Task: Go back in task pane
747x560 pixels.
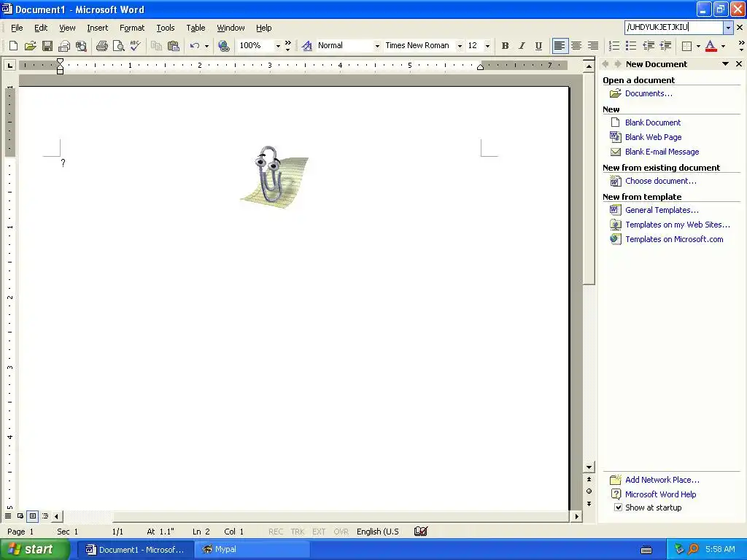Action: [x=605, y=64]
